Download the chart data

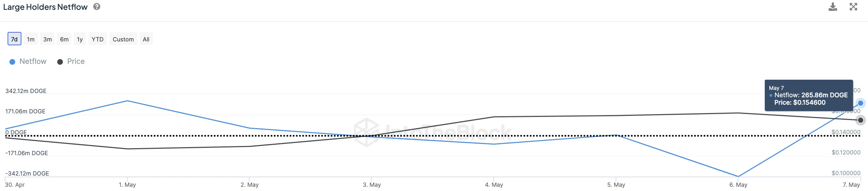coord(833,7)
